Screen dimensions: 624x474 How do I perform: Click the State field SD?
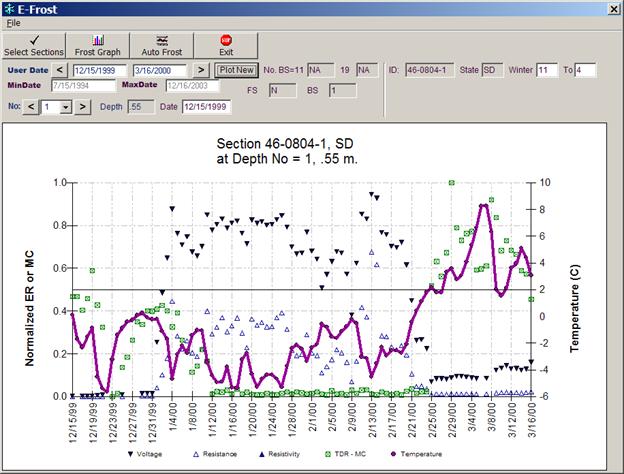(x=492, y=70)
